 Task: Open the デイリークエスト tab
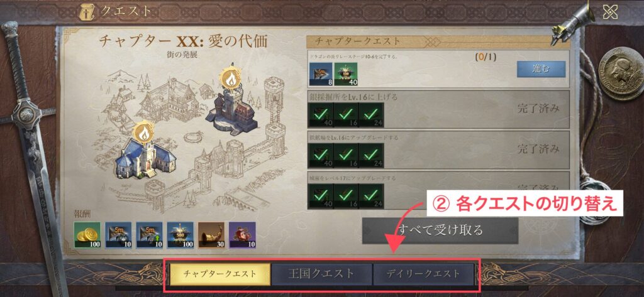coord(423,274)
